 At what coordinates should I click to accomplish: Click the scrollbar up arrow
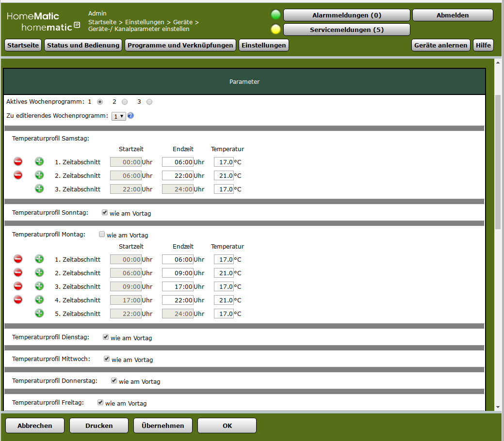[498, 63]
